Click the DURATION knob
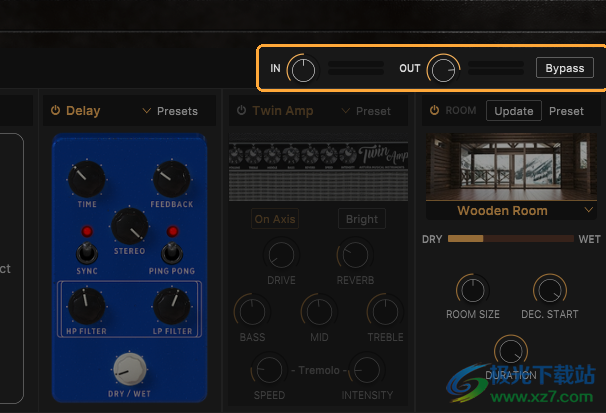The image size is (606, 413). (511, 351)
